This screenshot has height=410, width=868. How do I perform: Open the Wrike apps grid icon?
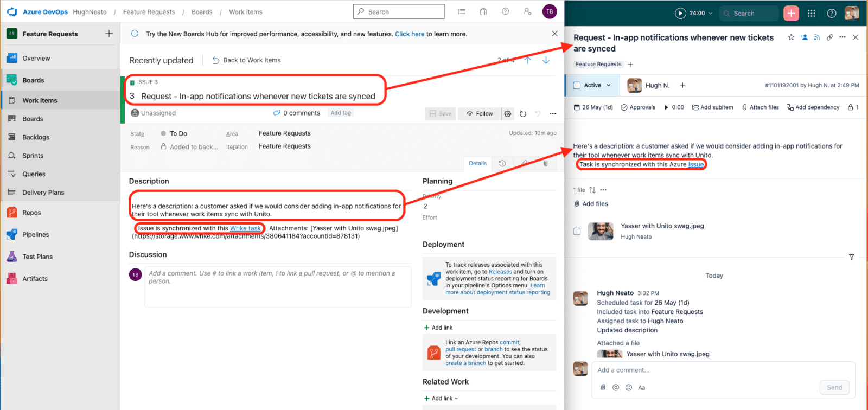[811, 14]
